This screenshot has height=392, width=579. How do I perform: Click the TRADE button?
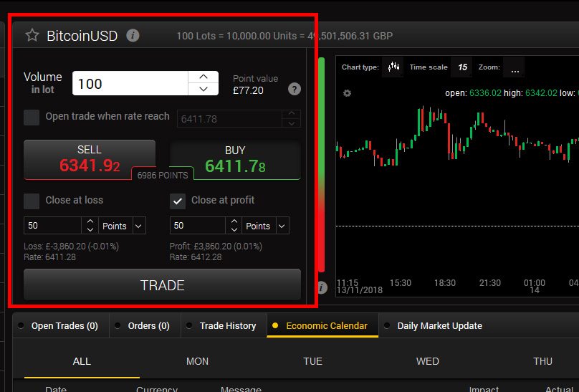coord(162,285)
